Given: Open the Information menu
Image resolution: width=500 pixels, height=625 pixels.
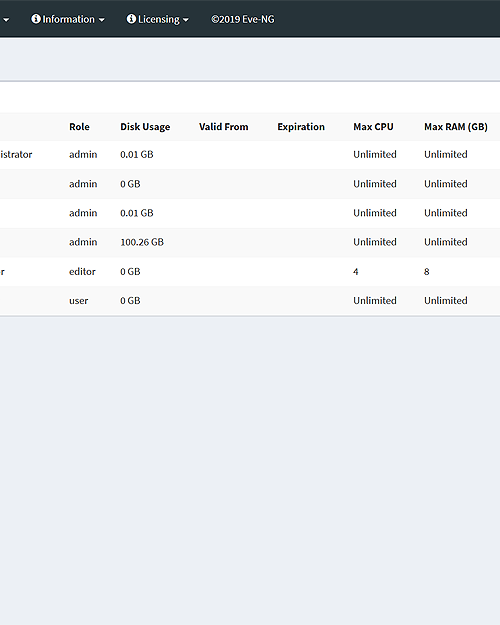Looking at the screenshot, I should click(68, 19).
